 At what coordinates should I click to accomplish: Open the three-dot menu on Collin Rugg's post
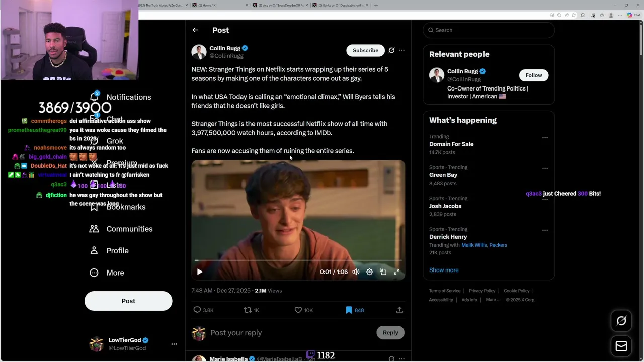pyautogui.click(x=401, y=50)
